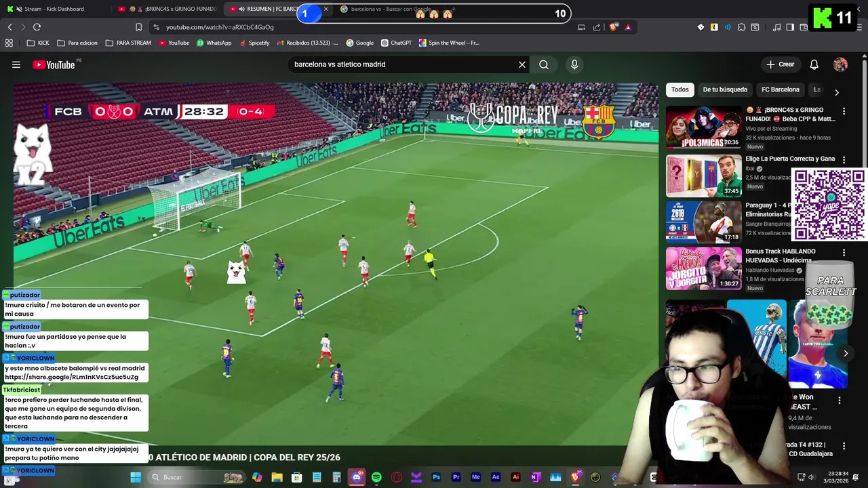The image size is (868, 488).
Task: Open the jBR0NC4S x GRINGO video thumbnail
Action: point(703,127)
